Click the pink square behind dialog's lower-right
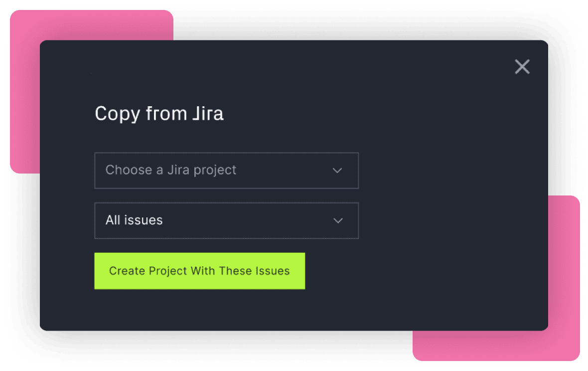 pyautogui.click(x=564, y=278)
